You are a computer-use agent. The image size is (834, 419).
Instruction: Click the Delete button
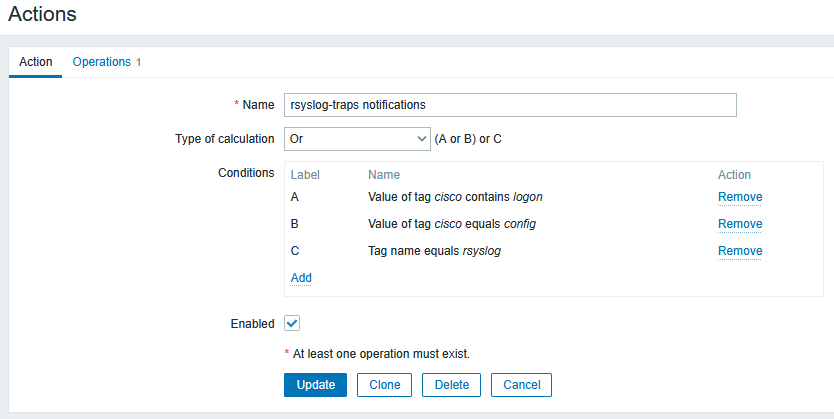(451, 385)
